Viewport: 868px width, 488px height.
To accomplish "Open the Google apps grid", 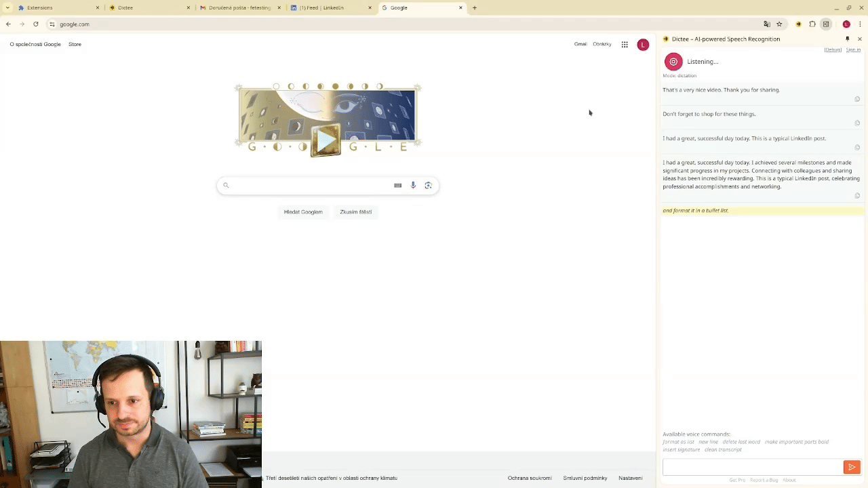I will (625, 45).
